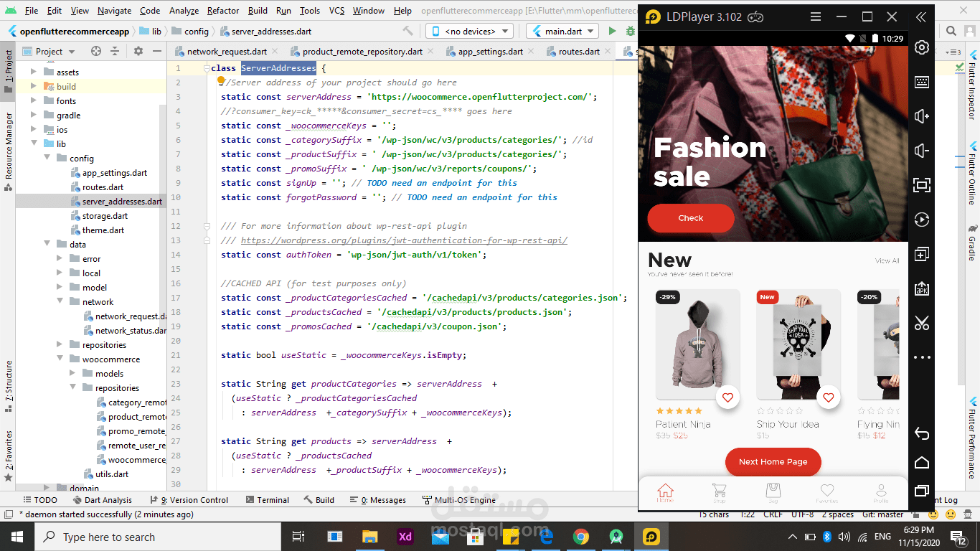Open the Refactor menu
The height and width of the screenshot is (551, 980).
pos(223,10)
